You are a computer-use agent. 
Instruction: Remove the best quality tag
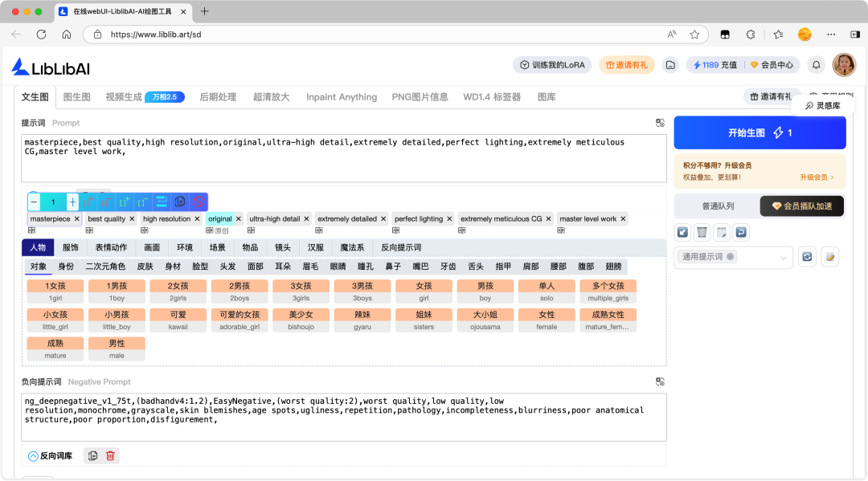[132, 219]
